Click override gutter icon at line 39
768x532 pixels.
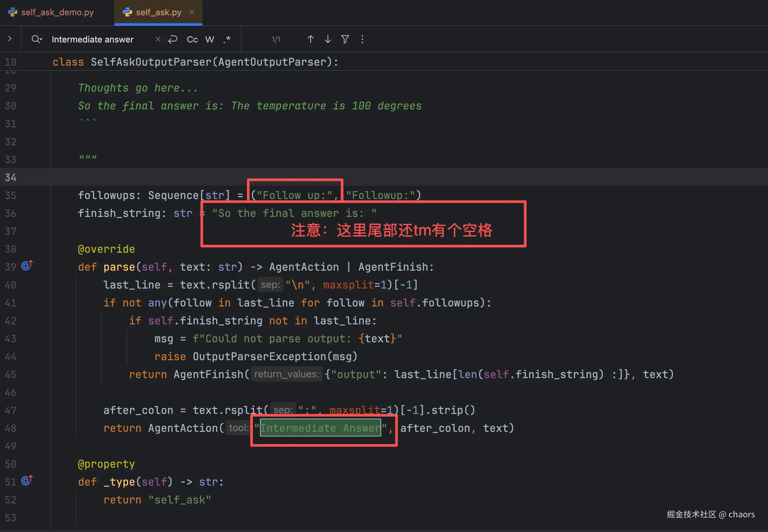(27, 266)
